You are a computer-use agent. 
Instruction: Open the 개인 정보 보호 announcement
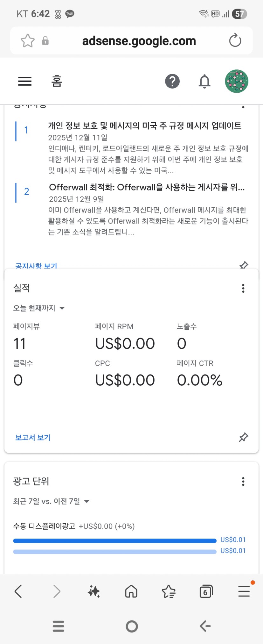pos(145,126)
